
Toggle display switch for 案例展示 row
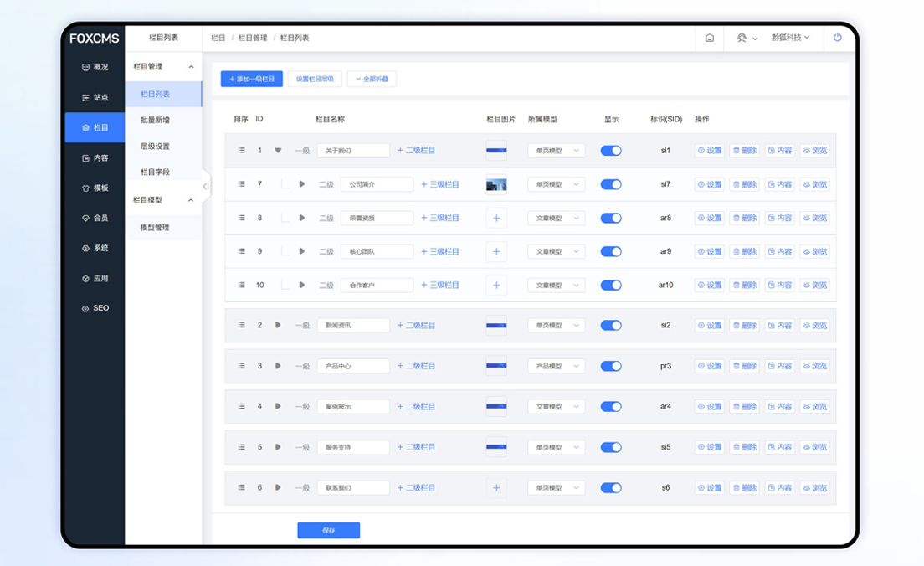pyautogui.click(x=611, y=407)
